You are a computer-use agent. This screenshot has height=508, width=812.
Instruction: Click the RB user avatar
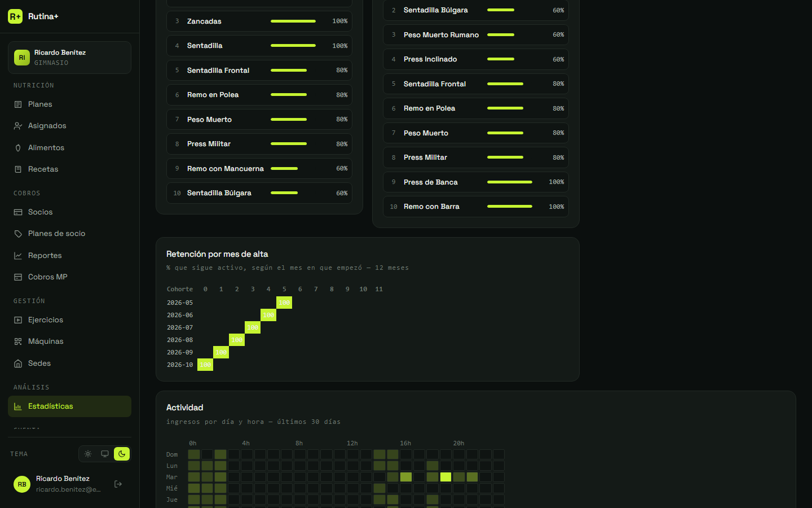22,484
